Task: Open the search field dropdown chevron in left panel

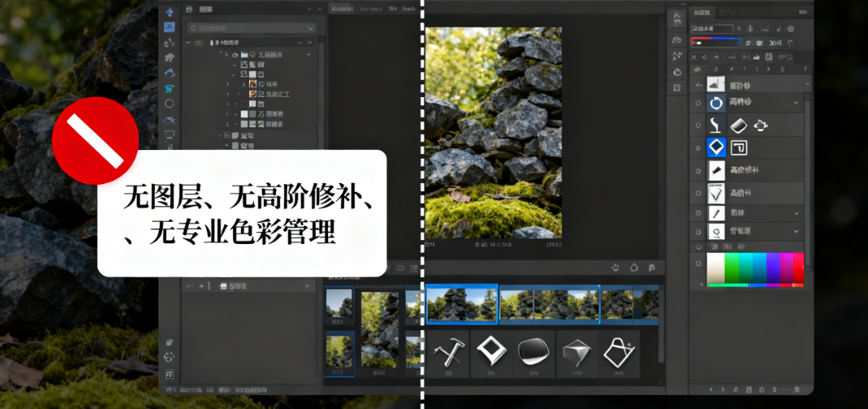Action: tap(311, 28)
